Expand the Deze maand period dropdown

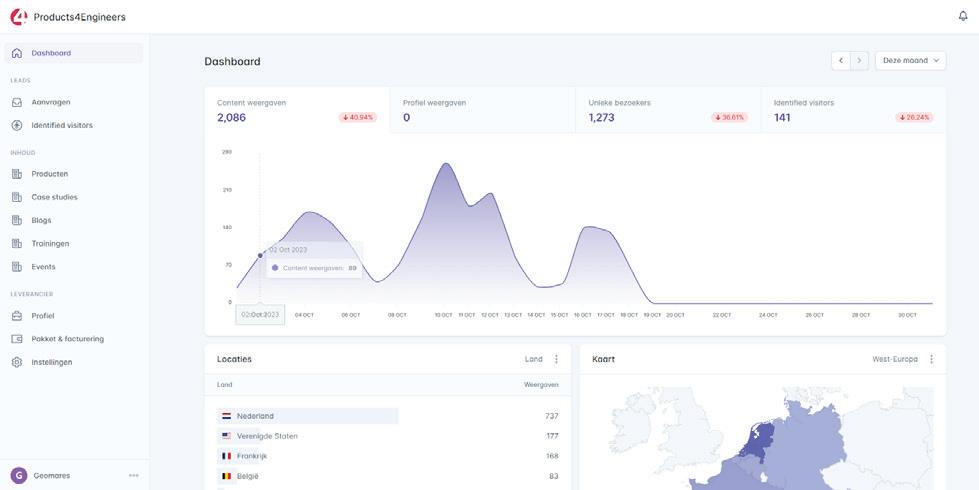point(910,61)
